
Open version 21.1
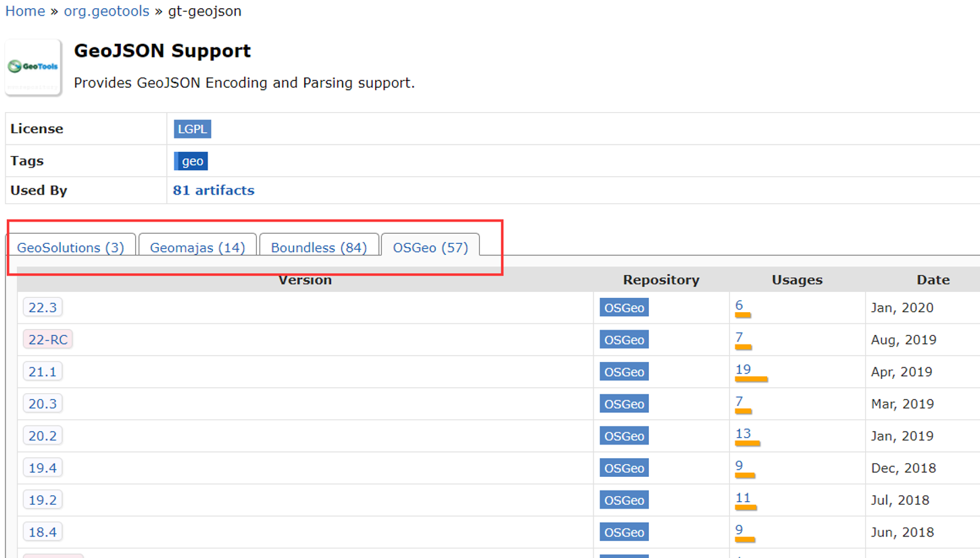pos(43,372)
